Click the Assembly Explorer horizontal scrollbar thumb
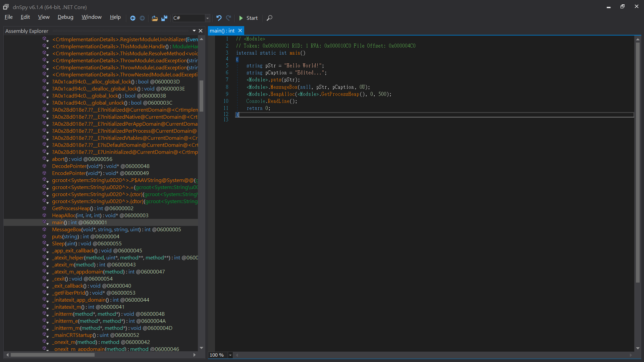The image size is (644, 362). click(52, 355)
